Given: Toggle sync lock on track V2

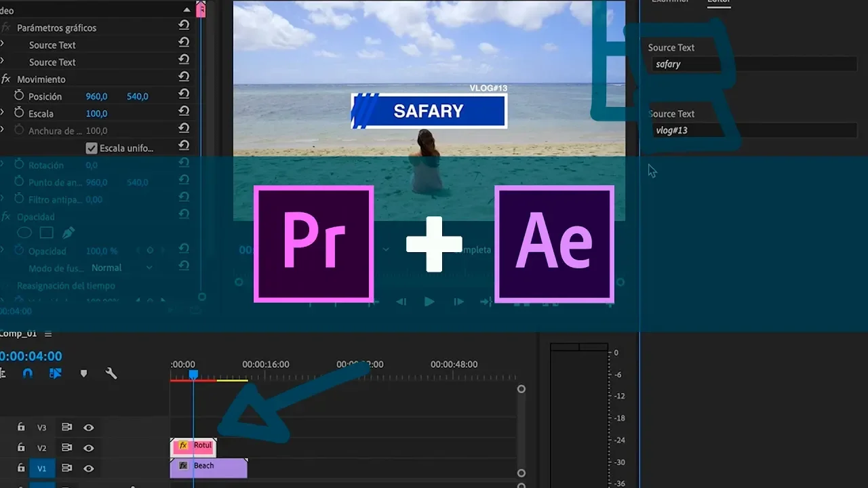Looking at the screenshot, I should click(x=66, y=448).
